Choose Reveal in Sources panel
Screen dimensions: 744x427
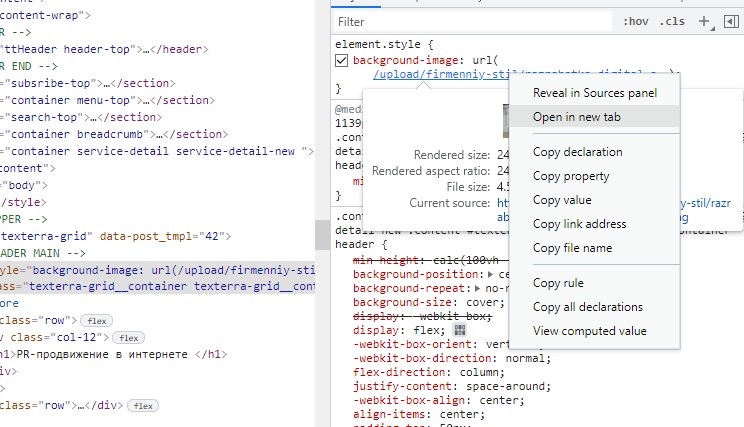tap(594, 93)
